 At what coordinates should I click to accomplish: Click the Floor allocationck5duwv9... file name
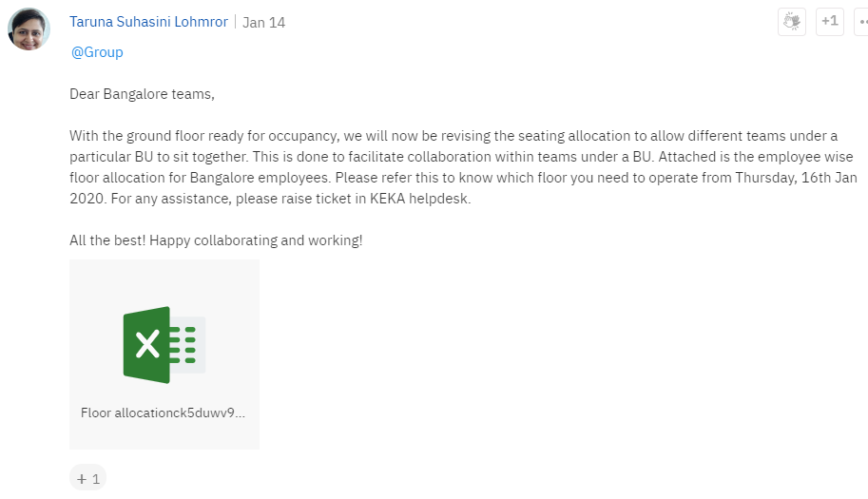coord(163,413)
